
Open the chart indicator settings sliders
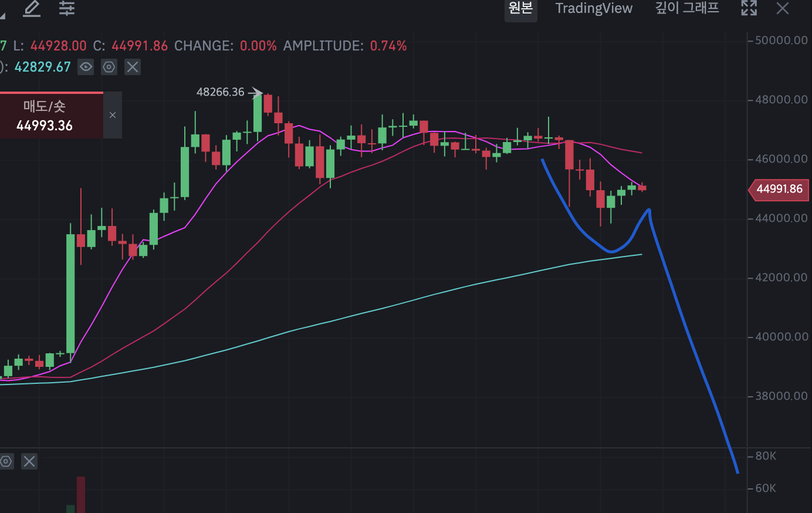67,8
